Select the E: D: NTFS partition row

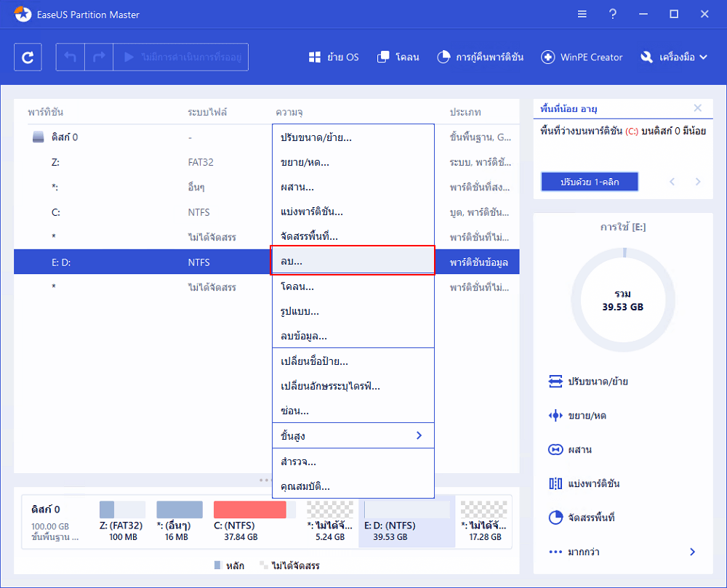(267, 262)
